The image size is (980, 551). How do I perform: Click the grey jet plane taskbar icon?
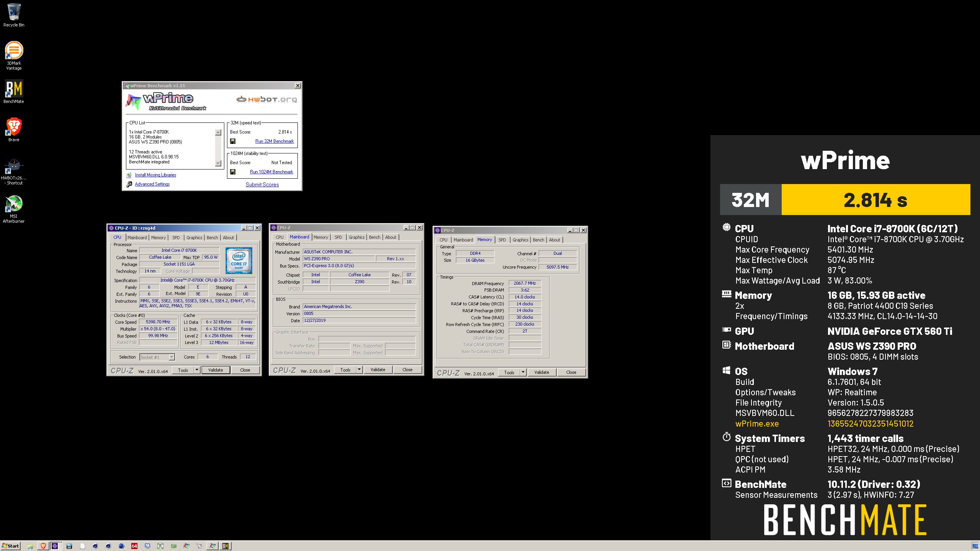coord(199,546)
